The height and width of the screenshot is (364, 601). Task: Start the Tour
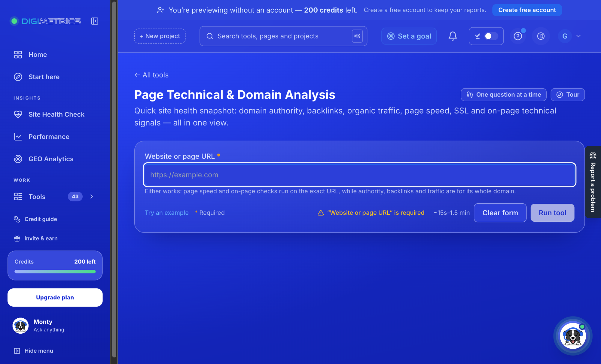coord(568,95)
